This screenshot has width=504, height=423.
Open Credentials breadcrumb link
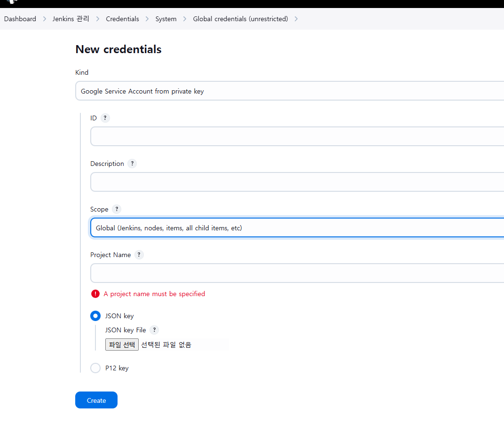pyautogui.click(x=122, y=19)
